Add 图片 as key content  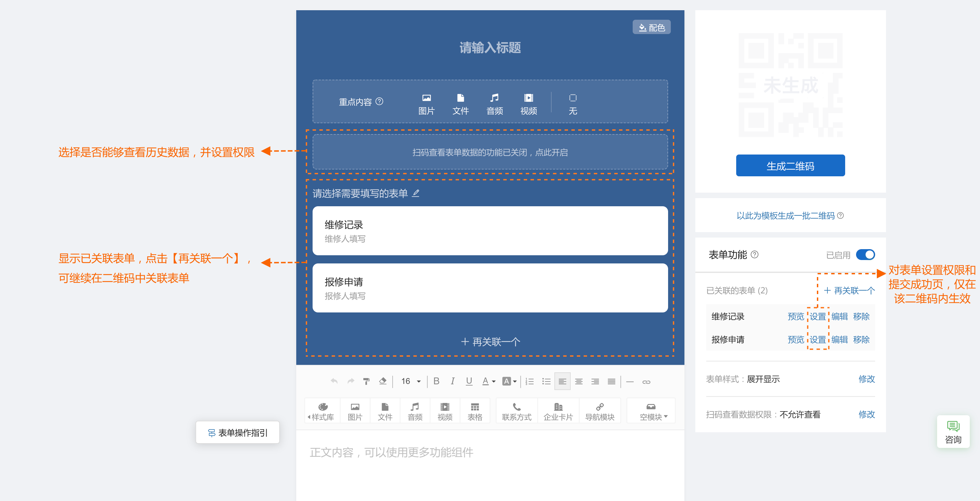[426, 104]
